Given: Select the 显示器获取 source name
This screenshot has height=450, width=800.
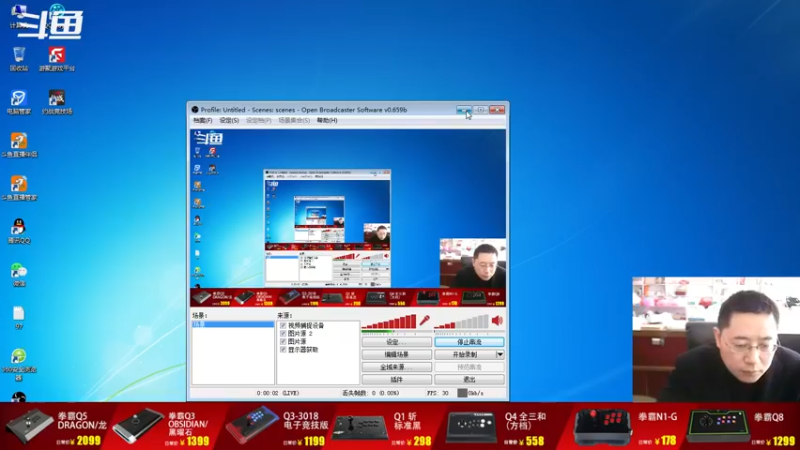Looking at the screenshot, I should pos(303,349).
